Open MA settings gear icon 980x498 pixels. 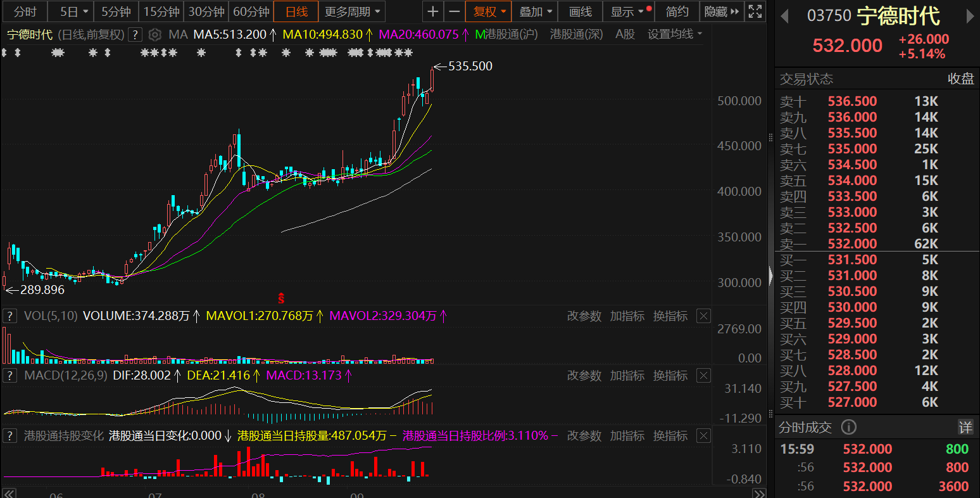(155, 34)
